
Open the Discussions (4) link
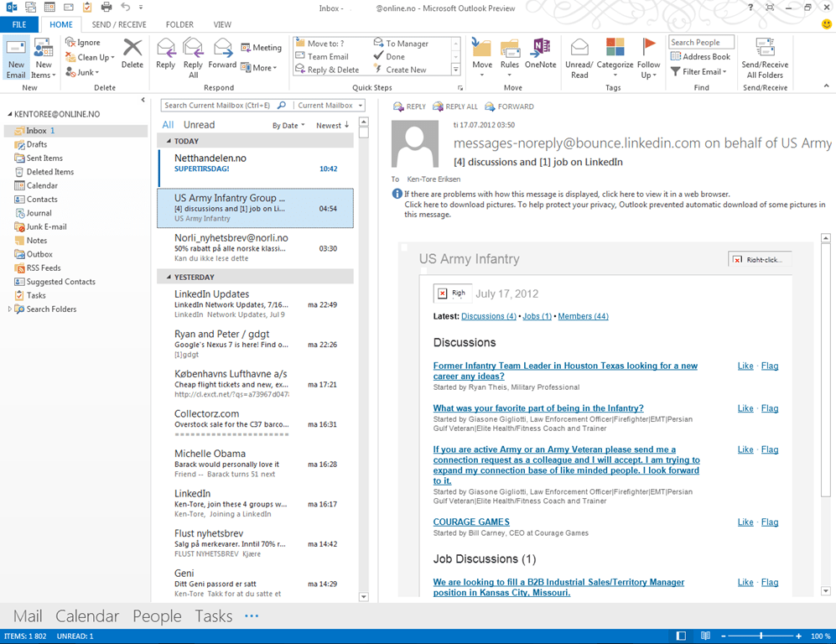click(x=488, y=316)
